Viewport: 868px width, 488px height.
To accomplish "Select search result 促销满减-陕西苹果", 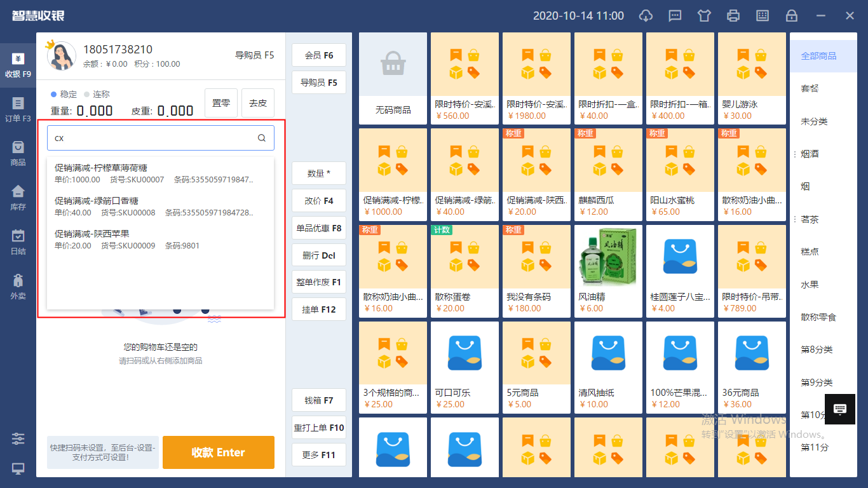I will click(92, 234).
